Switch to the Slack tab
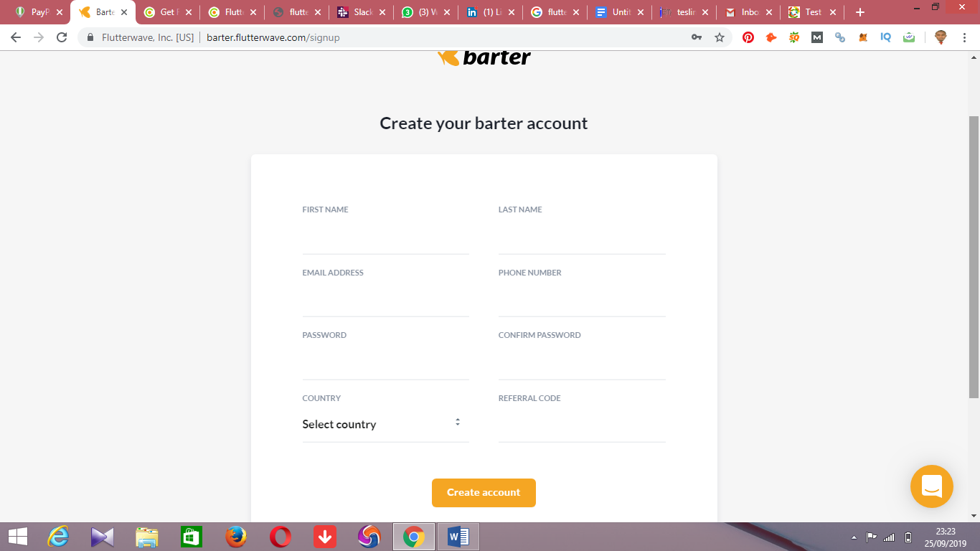The height and width of the screenshot is (551, 980). (x=362, y=12)
